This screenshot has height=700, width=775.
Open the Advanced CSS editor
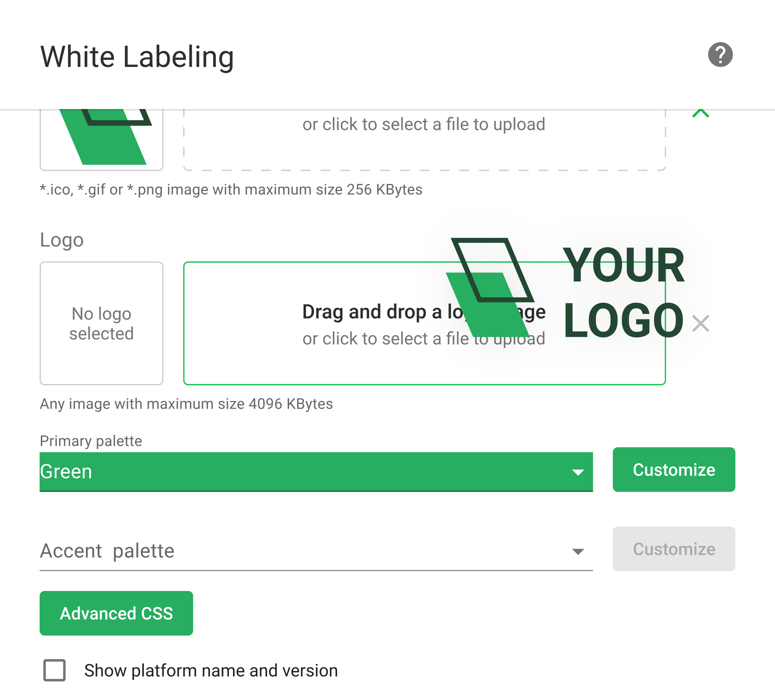pyautogui.click(x=116, y=613)
